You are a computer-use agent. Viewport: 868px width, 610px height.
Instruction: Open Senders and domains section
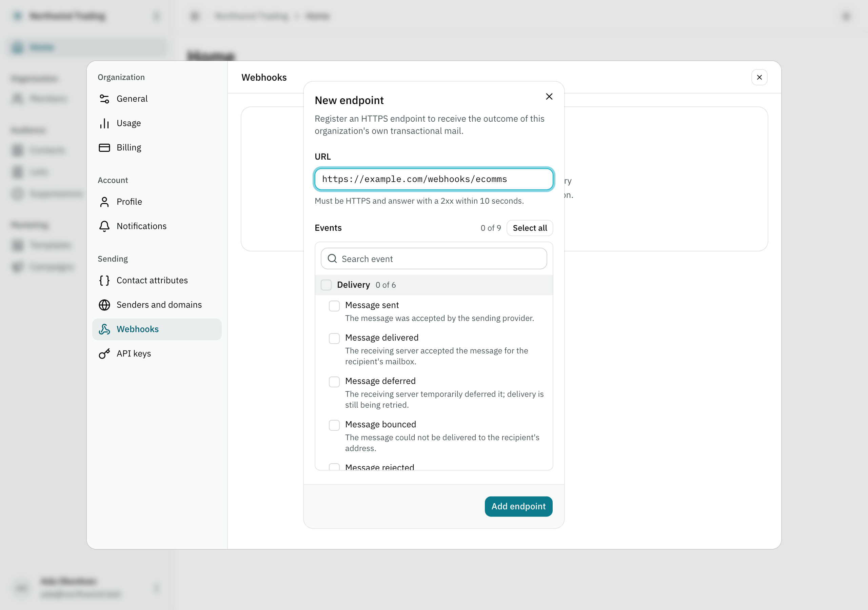click(157, 305)
